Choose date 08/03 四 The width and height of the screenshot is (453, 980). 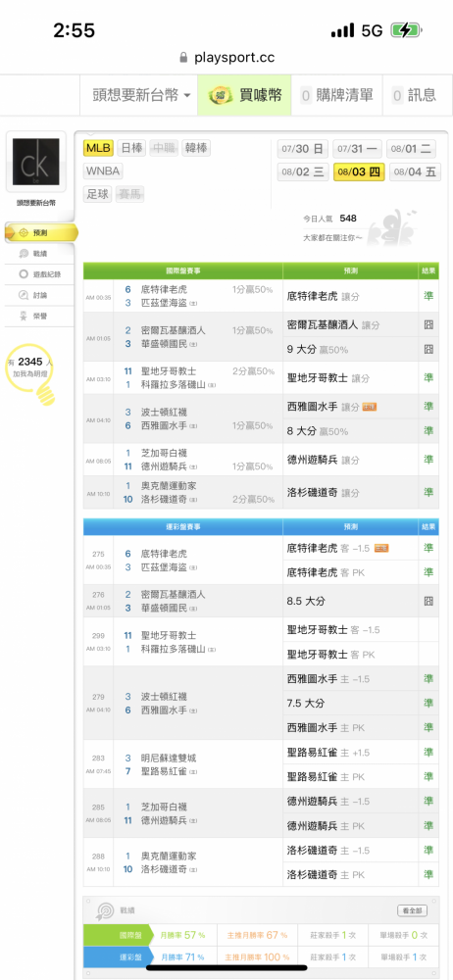[359, 171]
